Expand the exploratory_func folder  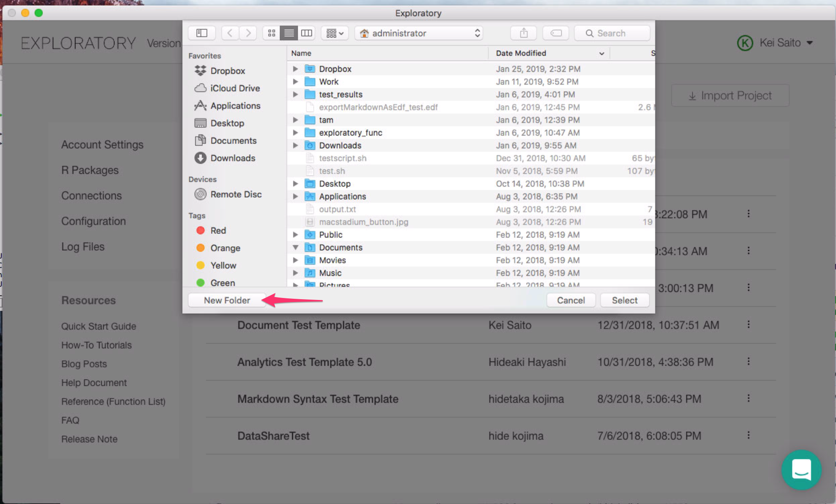(295, 132)
